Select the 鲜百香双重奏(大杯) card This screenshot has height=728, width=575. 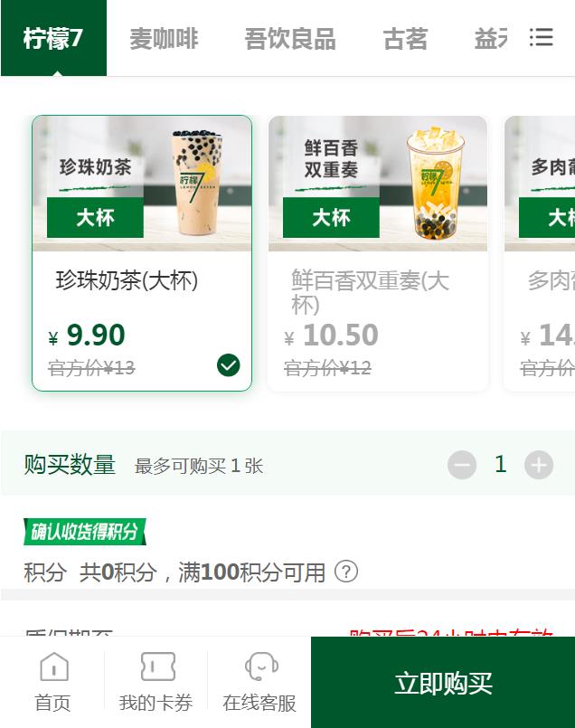(x=378, y=253)
